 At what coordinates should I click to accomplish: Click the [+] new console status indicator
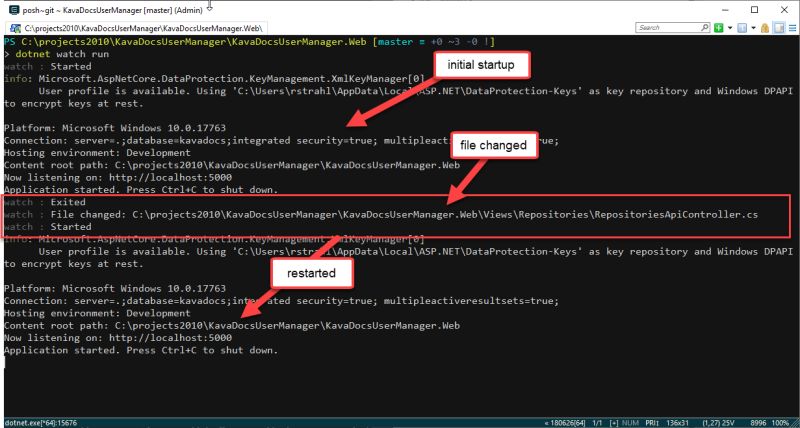[x=614, y=423]
